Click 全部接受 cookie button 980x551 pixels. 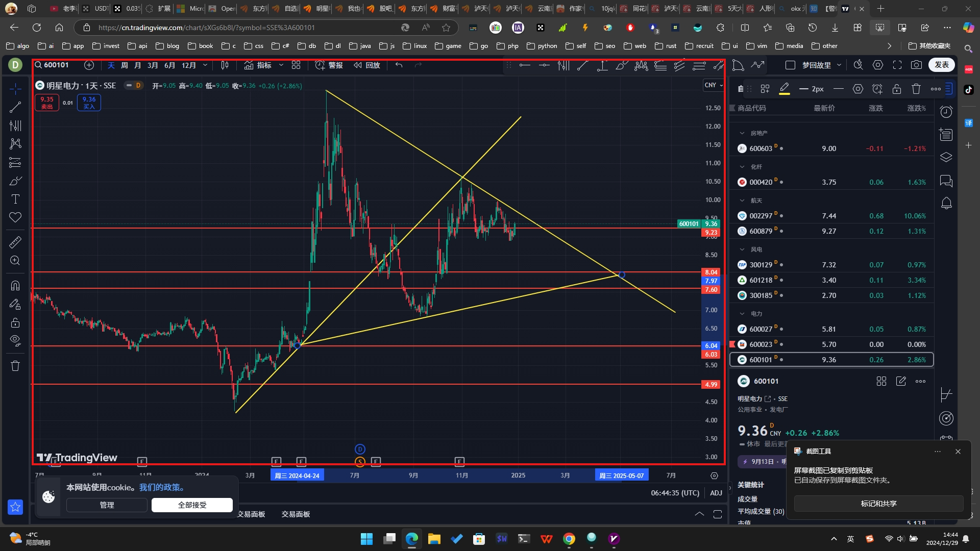pyautogui.click(x=192, y=505)
